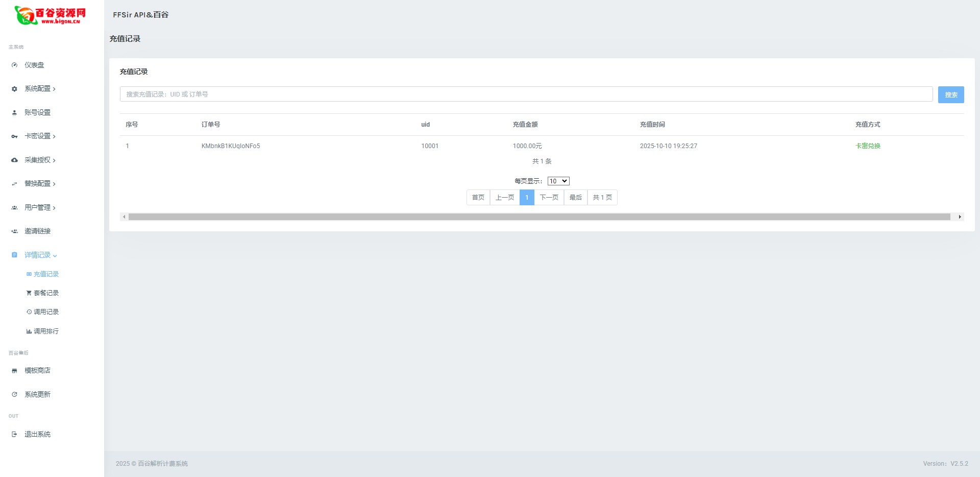Viewport: 980px width, 477px height.
Task: Click the key icon for card settings
Action: tap(14, 136)
